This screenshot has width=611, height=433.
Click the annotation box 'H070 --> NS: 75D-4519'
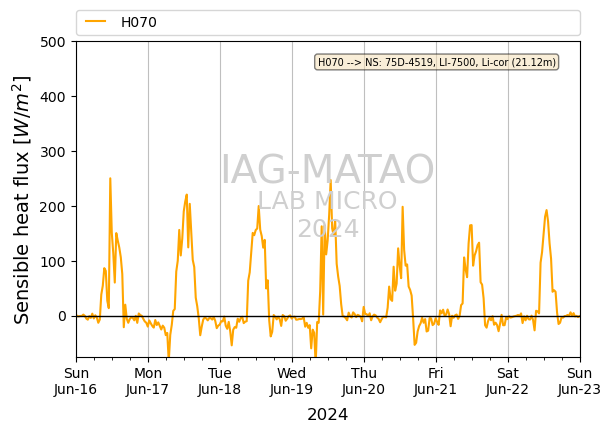coord(436,62)
